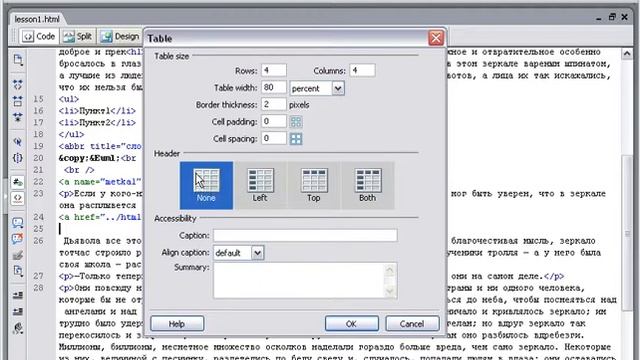The height and width of the screenshot is (360, 640).
Task: Click the code editor scrollbar up arrow
Action: point(627,53)
